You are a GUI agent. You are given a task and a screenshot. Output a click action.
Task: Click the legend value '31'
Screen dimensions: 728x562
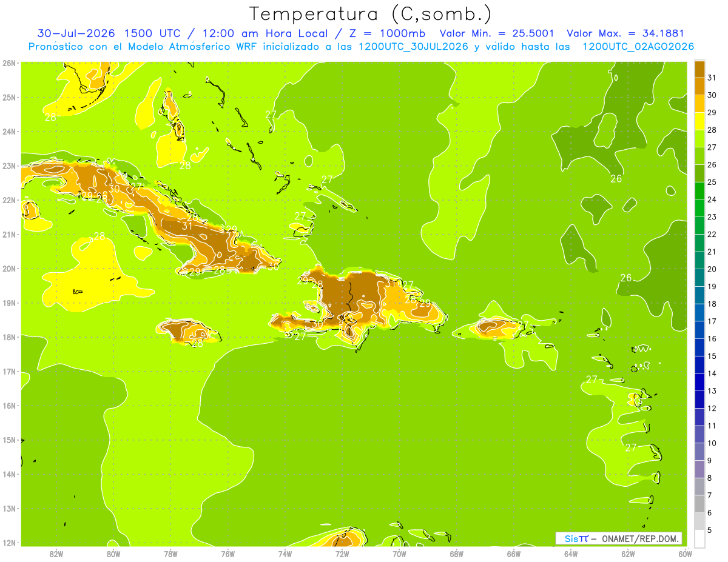[712, 78]
